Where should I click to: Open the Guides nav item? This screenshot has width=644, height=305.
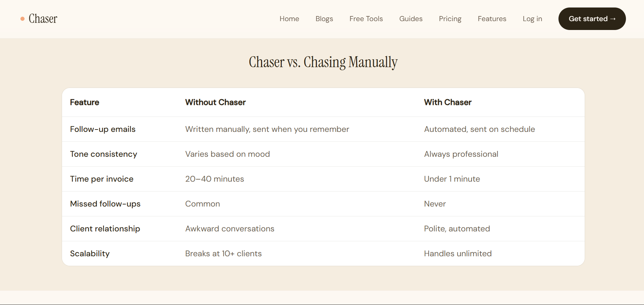coord(411,19)
